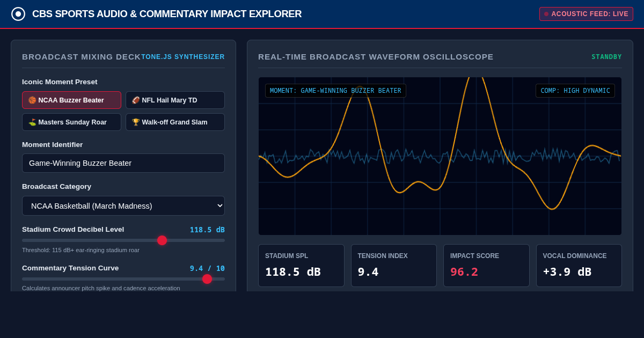This screenshot has height=338, width=644.
Task: Click the CBS eye logo icon
Action: pyautogui.click(x=18, y=14)
